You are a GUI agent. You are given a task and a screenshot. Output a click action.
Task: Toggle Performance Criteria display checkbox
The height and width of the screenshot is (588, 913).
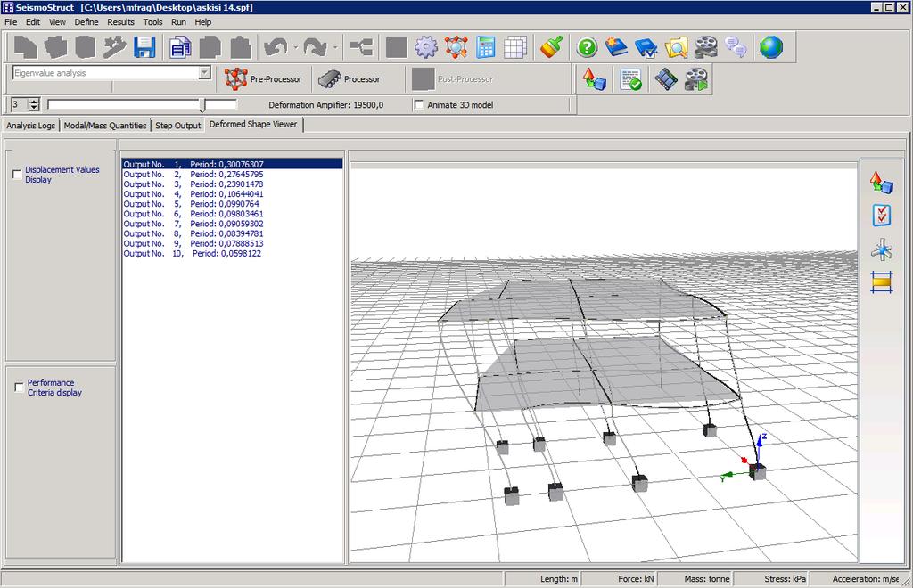click(x=20, y=388)
